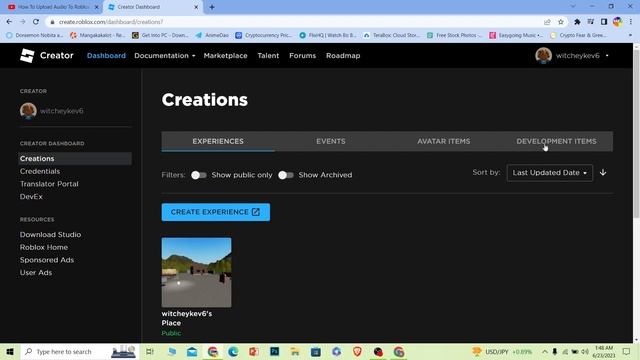Click Download Studio link
640x360 pixels.
coord(50,234)
